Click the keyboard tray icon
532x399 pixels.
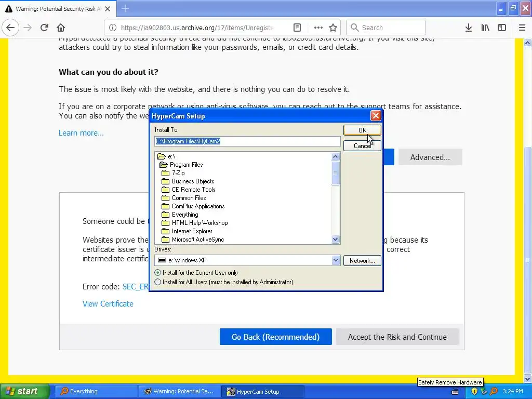455,392
